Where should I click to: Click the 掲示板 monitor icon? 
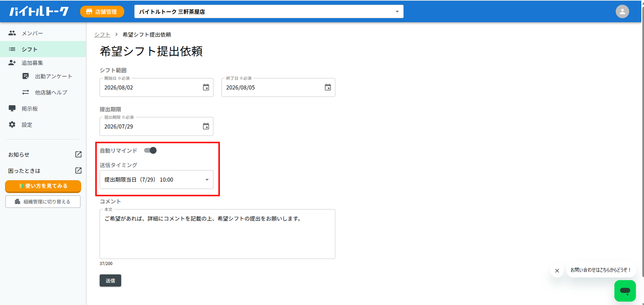pyautogui.click(x=12, y=108)
